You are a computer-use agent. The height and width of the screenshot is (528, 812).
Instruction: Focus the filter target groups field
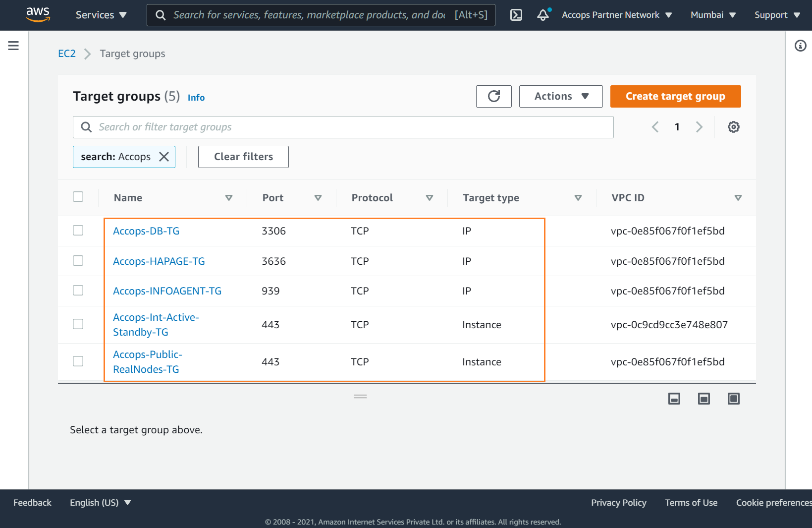coord(343,127)
